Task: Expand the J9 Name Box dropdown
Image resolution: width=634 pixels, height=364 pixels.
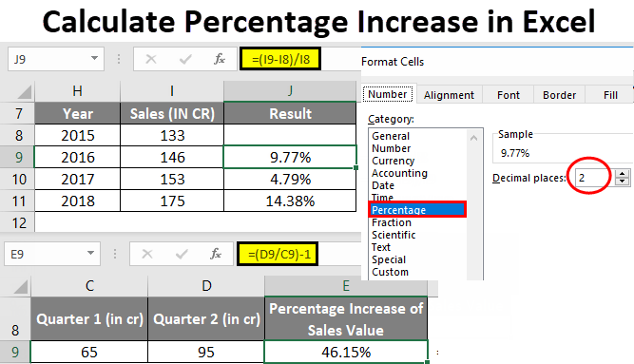Action: click(x=94, y=58)
